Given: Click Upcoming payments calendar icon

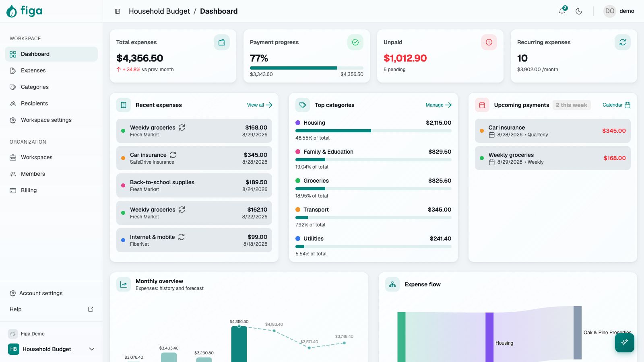Looking at the screenshot, I should (x=482, y=105).
